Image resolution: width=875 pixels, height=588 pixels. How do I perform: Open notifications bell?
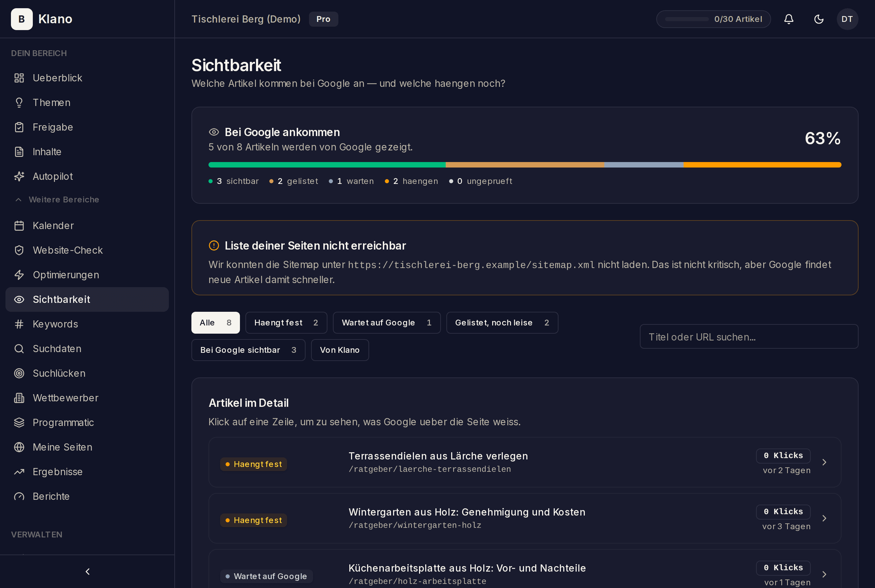pos(789,19)
